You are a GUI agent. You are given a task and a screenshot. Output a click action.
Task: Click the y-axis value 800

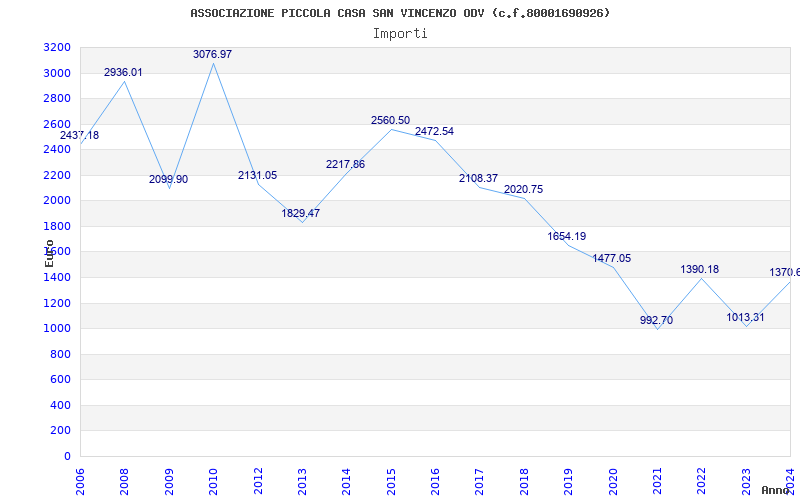coord(60,355)
